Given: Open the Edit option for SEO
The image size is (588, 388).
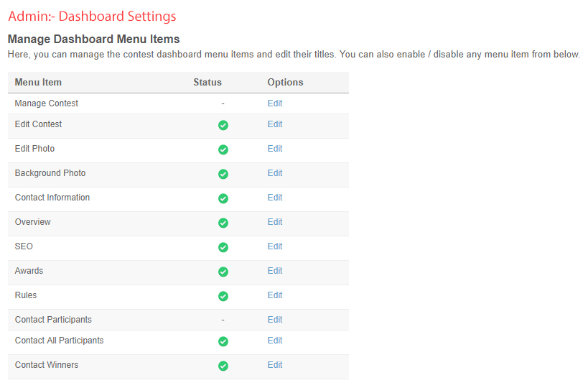Looking at the screenshot, I should tap(275, 246).
